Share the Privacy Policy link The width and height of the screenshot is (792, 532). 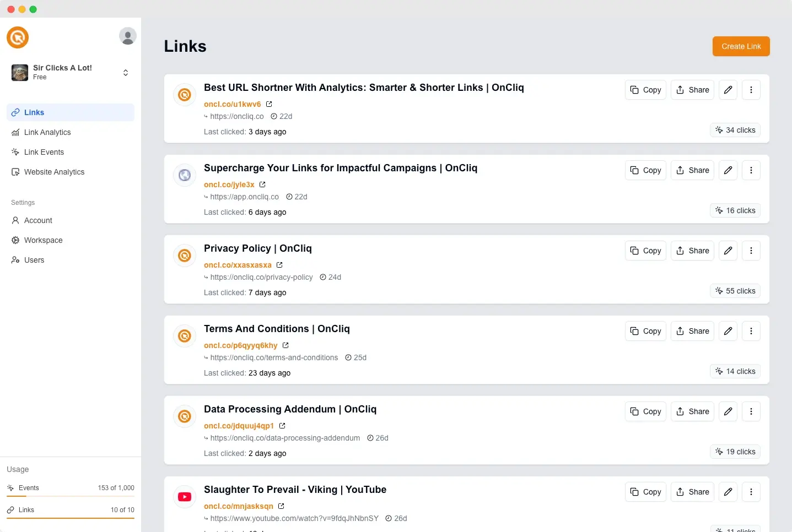(692, 251)
